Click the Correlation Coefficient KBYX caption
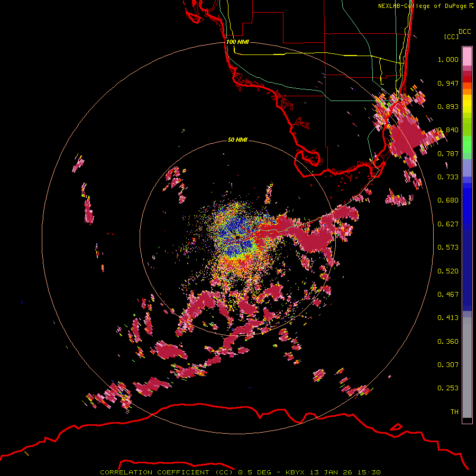 click(x=240, y=472)
